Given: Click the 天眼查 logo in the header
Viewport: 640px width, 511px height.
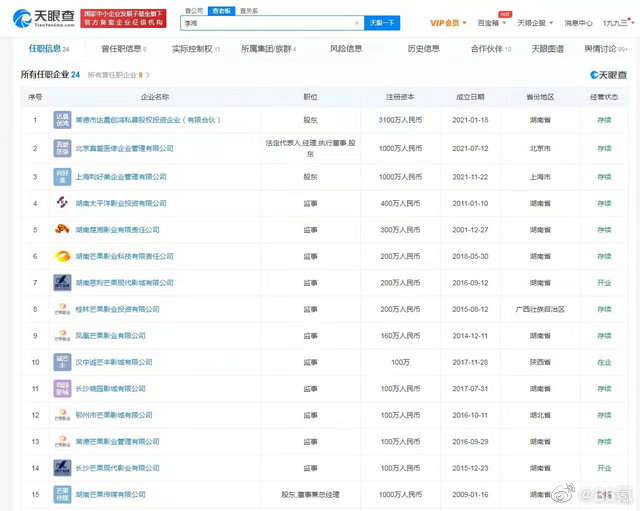Looking at the screenshot, I should point(44,18).
